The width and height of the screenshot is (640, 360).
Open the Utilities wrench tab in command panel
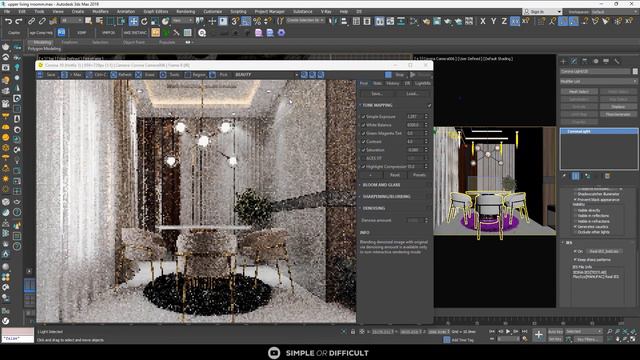pos(617,61)
